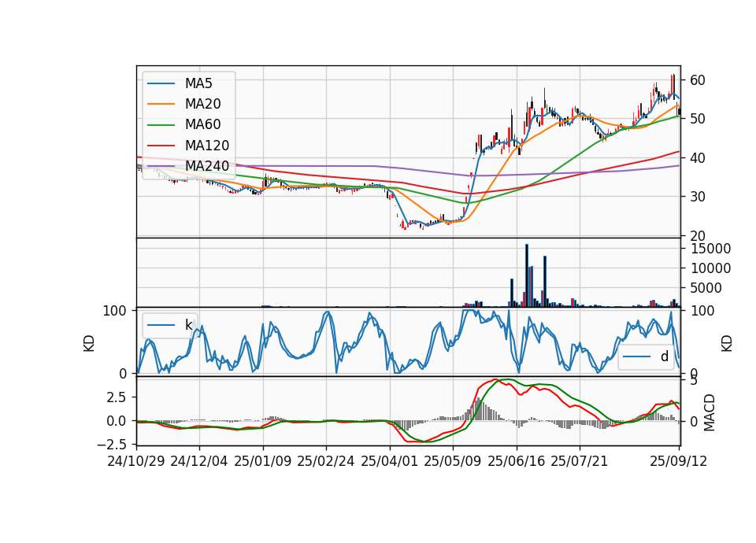Click the 5000 volume axis tick
The image size is (756, 543).
(706, 288)
